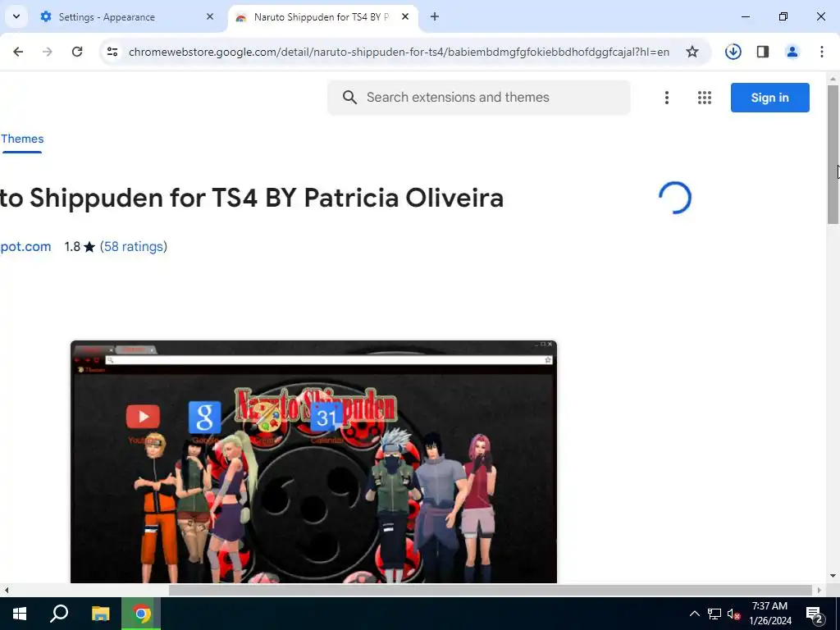View site information icon in address bar
Image resolution: width=840 pixels, height=630 pixels.
pos(112,52)
